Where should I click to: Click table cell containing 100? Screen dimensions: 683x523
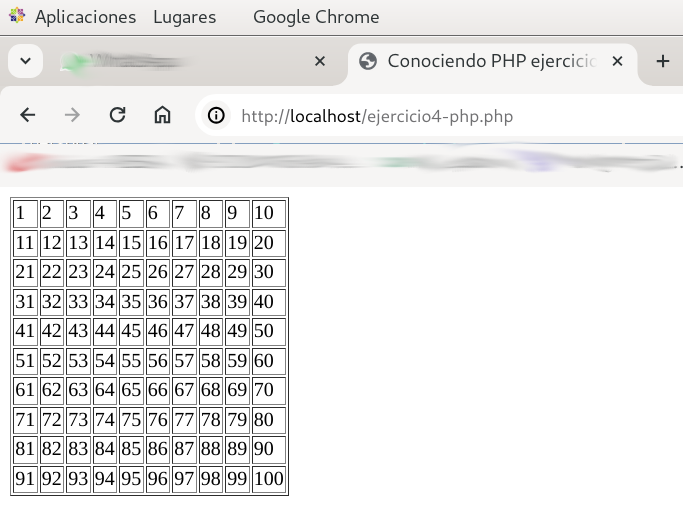point(269,479)
